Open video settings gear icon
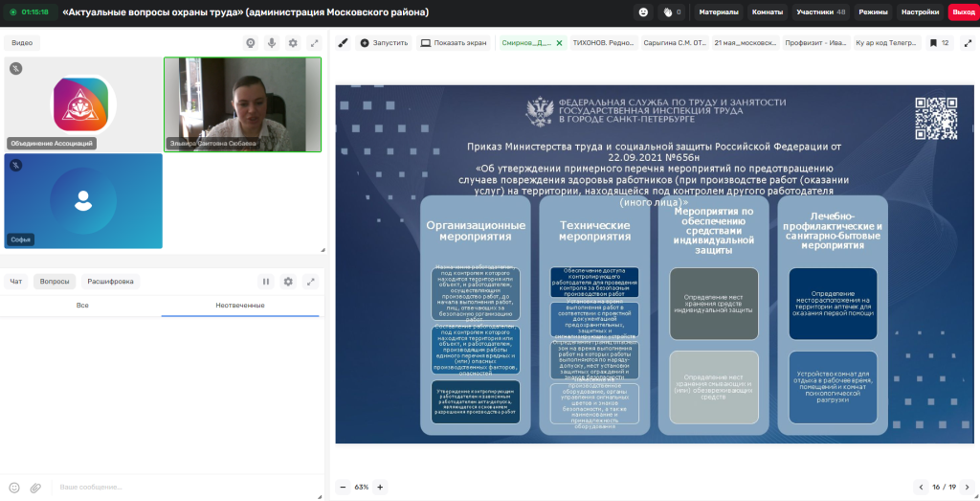 [293, 43]
